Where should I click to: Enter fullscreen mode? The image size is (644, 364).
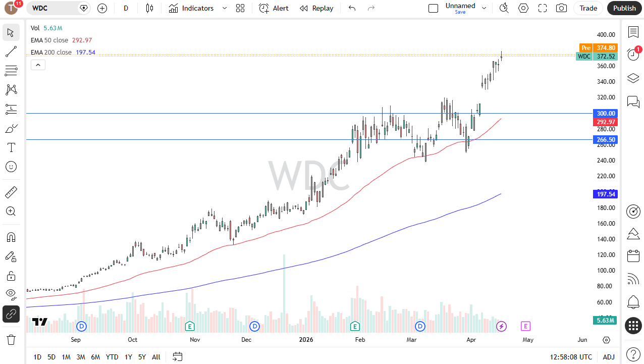coord(543,8)
